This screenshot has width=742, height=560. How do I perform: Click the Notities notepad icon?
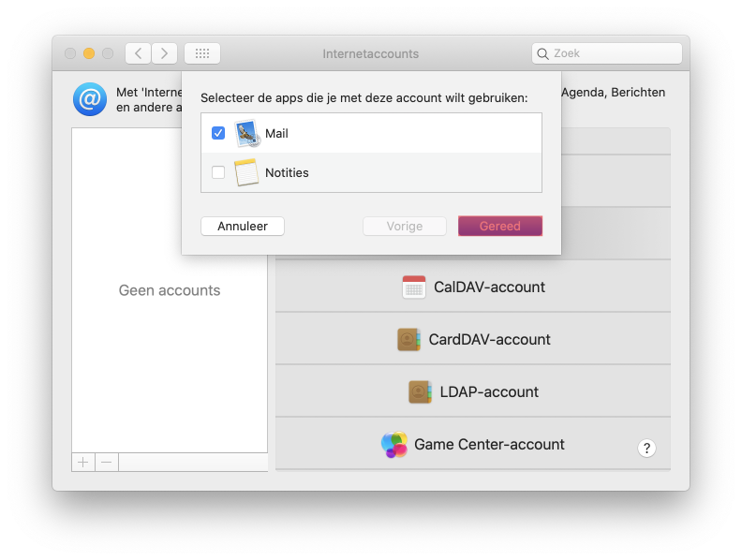(x=246, y=172)
